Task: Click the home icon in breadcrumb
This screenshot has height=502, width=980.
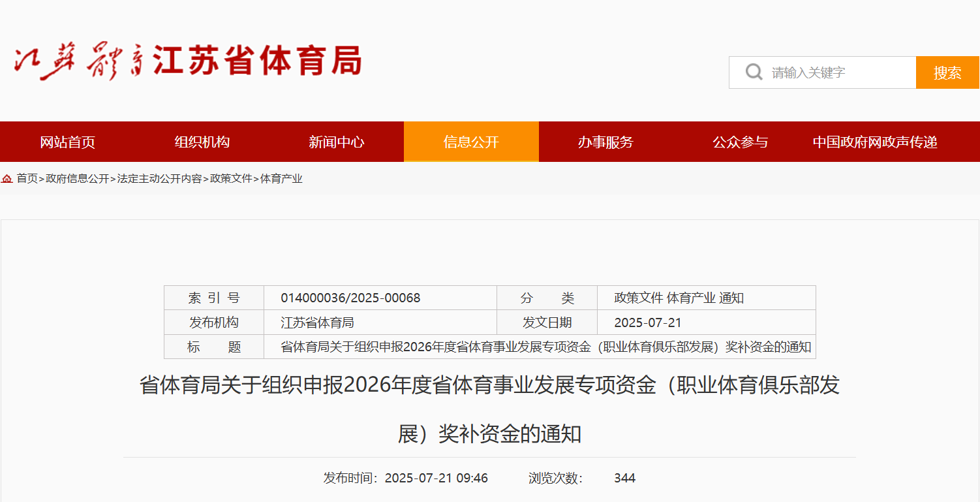Action: pyautogui.click(x=7, y=179)
